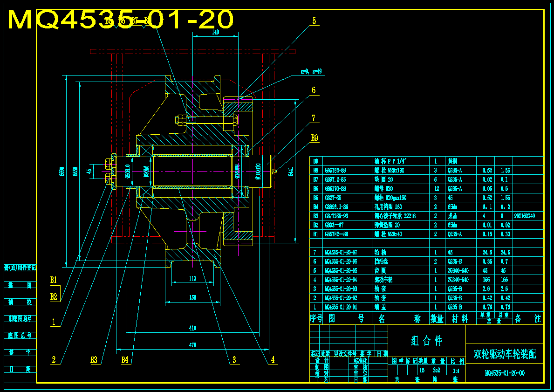Click callout label 'B4' at the bottom
Image resolution: width=554 pixels, height=392 pixels.
125,360
